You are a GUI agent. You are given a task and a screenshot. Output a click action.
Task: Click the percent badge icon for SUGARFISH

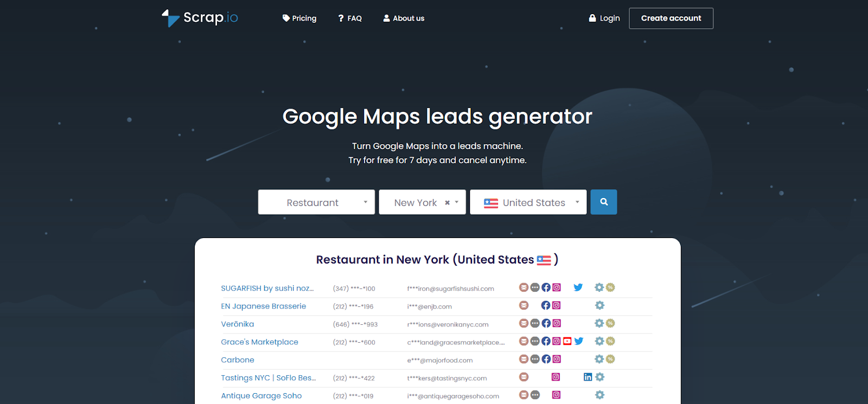click(x=610, y=287)
